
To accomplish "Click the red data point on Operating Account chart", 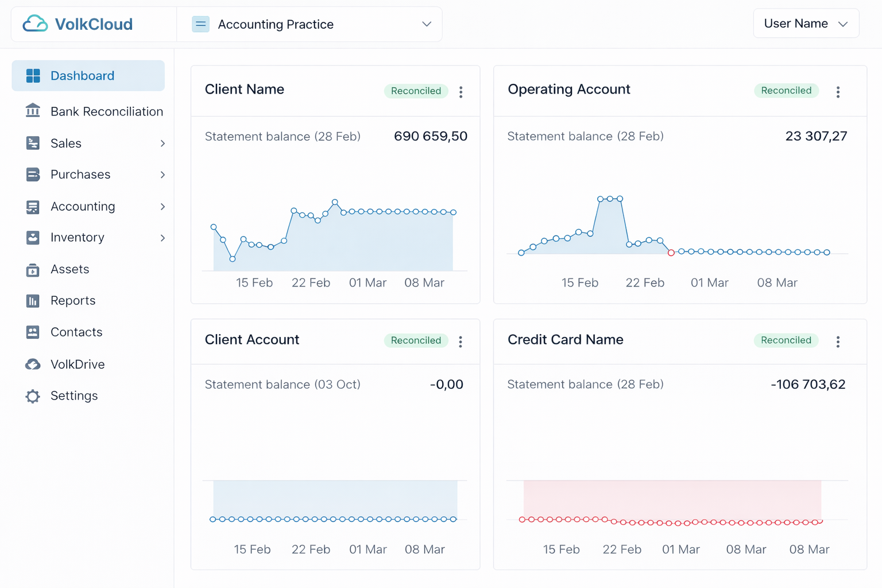I will pos(671,253).
